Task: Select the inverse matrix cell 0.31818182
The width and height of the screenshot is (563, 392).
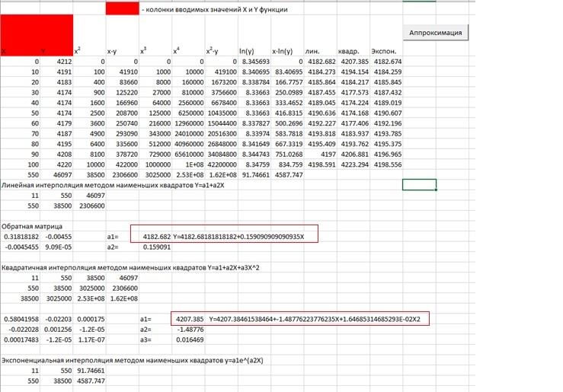Action: [20, 237]
